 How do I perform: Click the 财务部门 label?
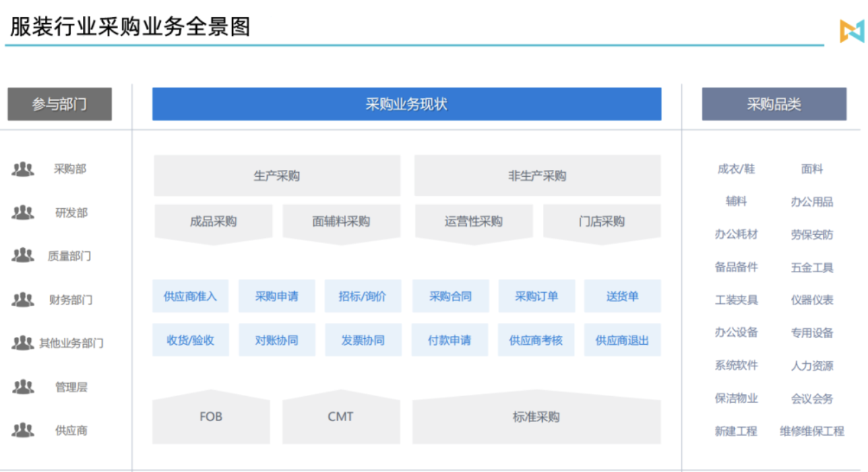coord(71,300)
